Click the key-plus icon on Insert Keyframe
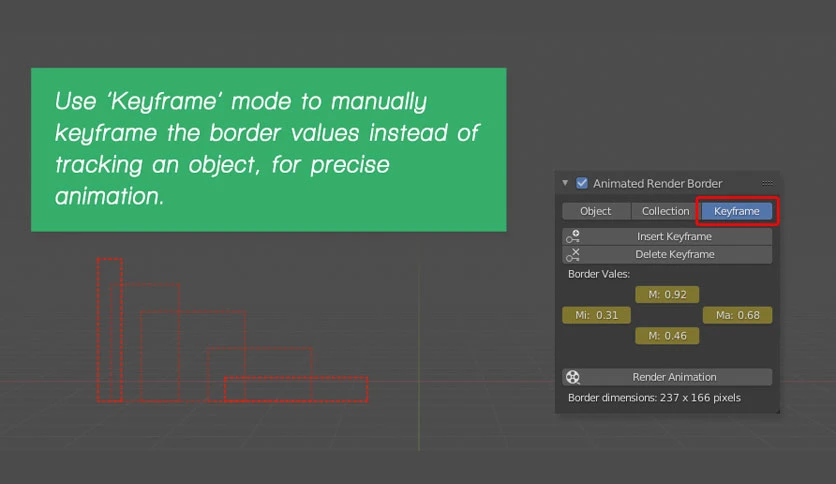 coord(573,236)
